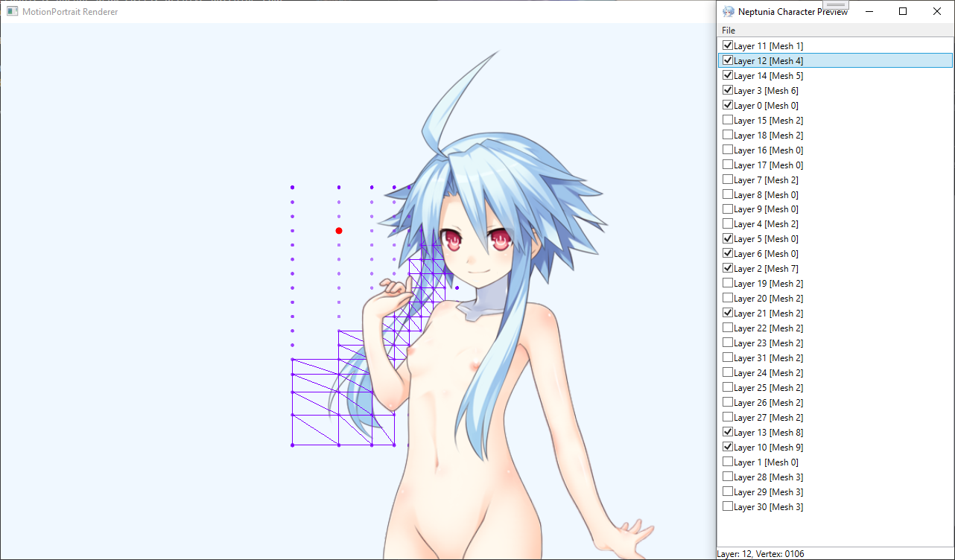
Task: Minimize the Neptunia Character Preview window
Action: pyautogui.click(x=869, y=11)
